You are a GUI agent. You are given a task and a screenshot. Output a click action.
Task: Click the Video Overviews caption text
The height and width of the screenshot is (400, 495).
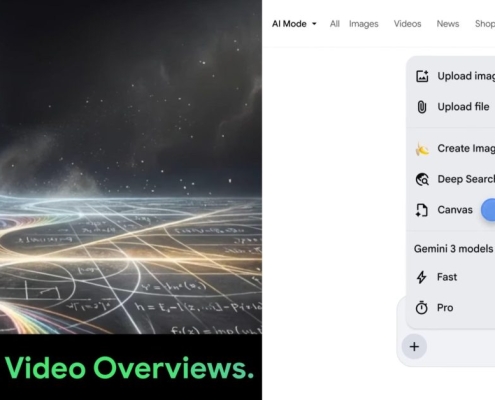point(129,368)
